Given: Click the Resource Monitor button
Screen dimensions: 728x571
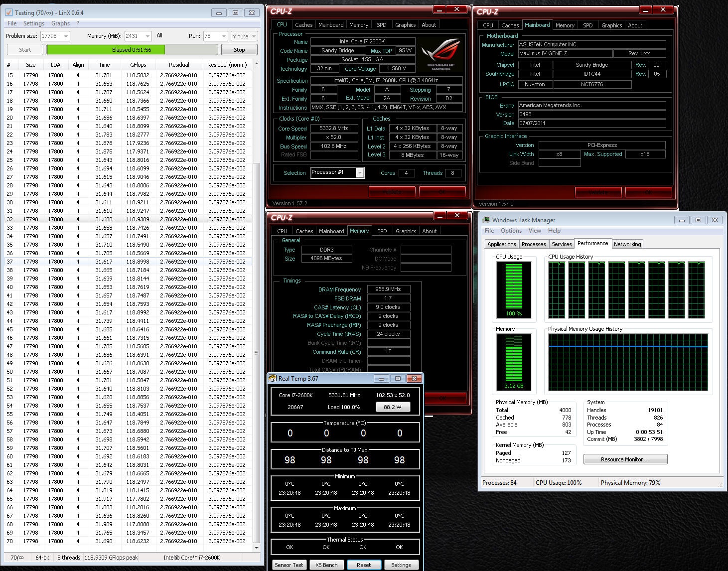Looking at the screenshot, I should tap(625, 459).
